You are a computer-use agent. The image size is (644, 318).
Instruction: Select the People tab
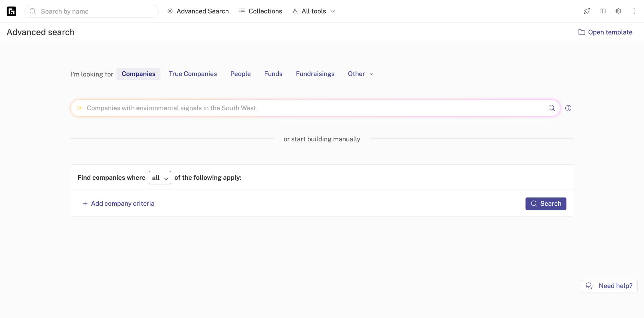pos(240,74)
